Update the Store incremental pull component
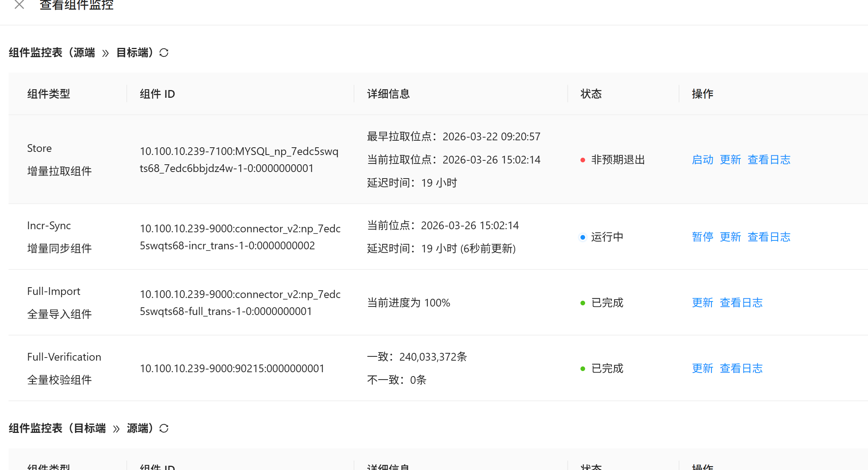The width and height of the screenshot is (868, 470). click(730, 160)
